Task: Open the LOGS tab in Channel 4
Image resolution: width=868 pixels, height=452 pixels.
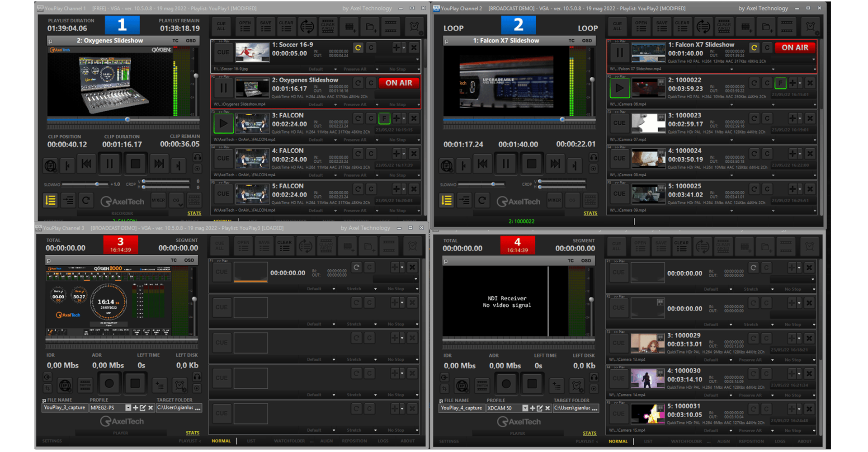Action: tap(780, 442)
